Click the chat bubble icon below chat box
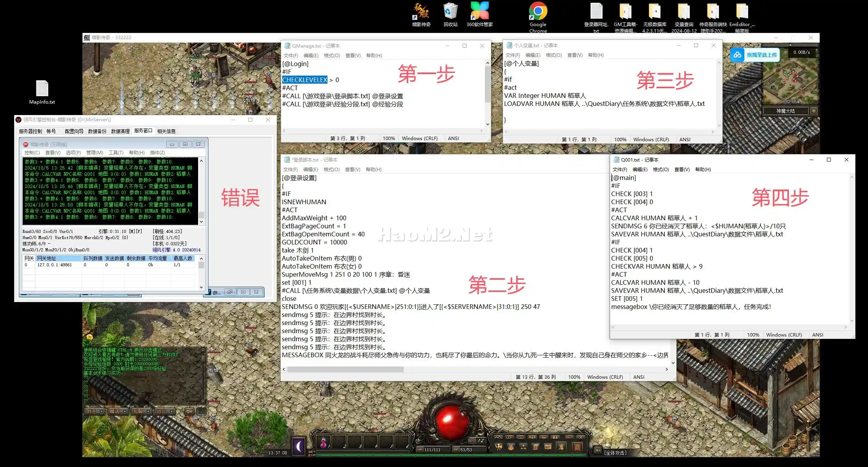Viewport: 868px width, 467px height. tap(189, 411)
